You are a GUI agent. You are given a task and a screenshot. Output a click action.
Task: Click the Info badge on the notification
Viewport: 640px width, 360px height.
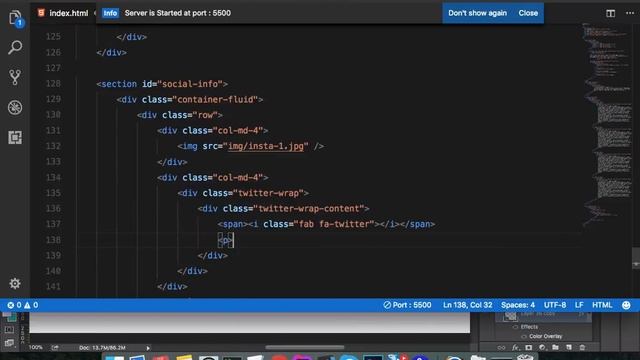click(x=110, y=13)
